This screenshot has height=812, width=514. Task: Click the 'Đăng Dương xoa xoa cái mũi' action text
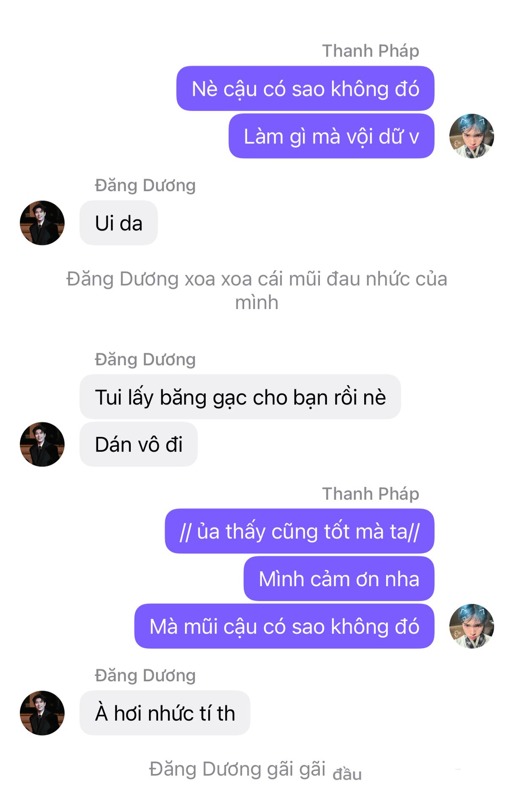(257, 291)
